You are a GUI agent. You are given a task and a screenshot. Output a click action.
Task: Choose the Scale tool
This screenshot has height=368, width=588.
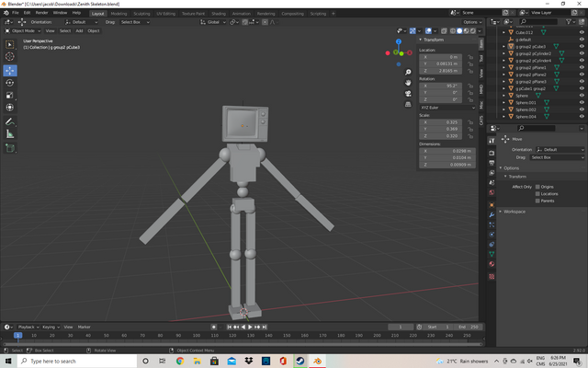(10, 95)
